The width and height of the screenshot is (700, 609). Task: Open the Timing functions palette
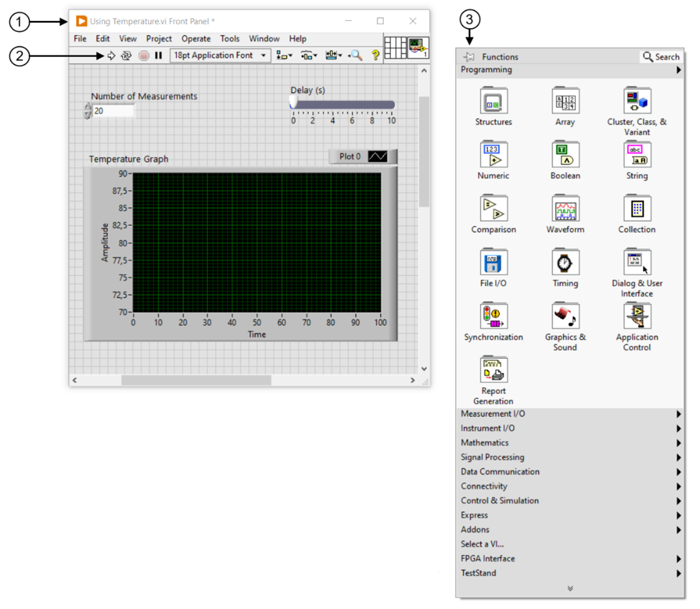565,262
